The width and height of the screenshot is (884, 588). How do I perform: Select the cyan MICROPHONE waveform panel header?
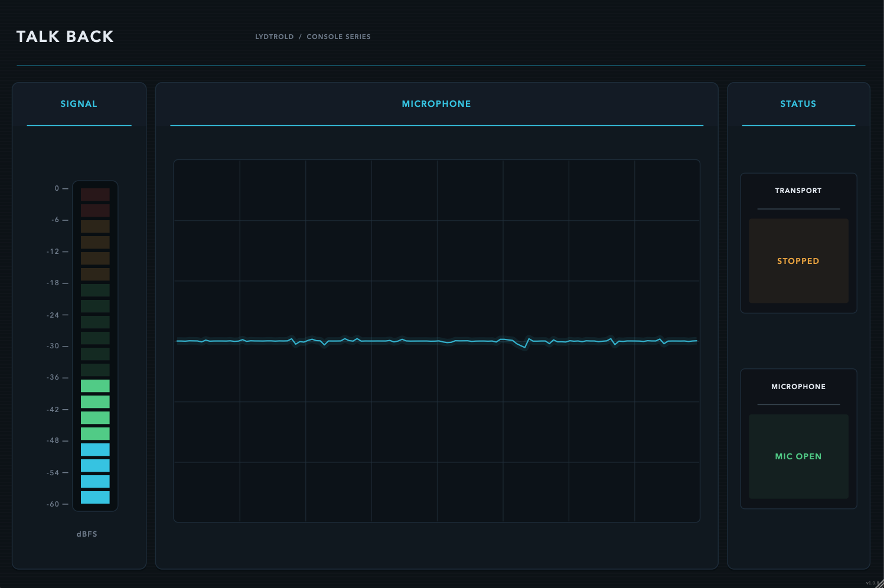(436, 104)
